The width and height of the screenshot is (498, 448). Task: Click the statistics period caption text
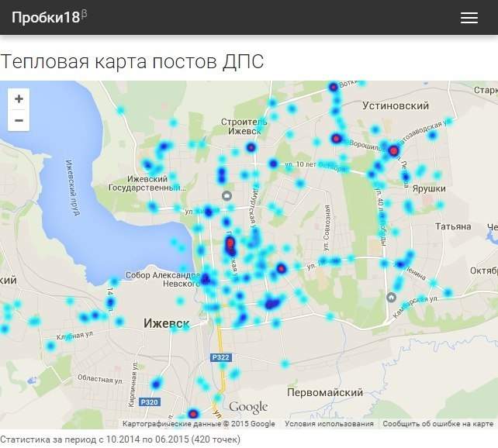tap(120, 439)
